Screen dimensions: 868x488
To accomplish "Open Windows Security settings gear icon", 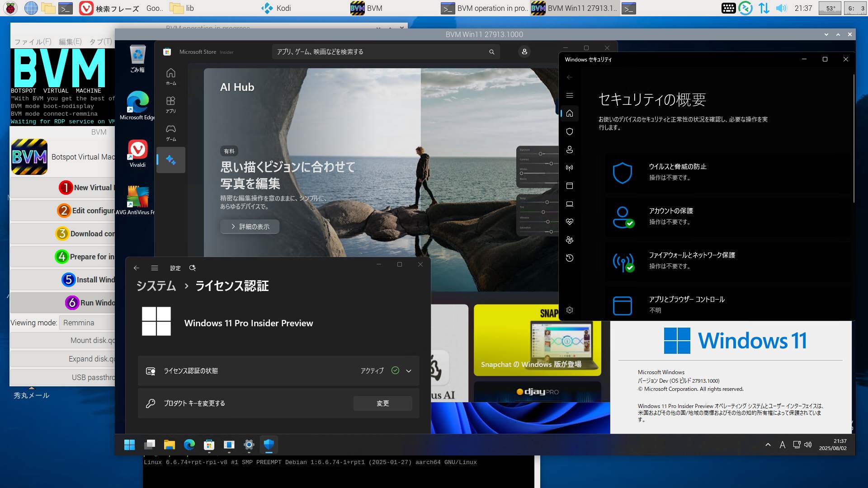I will pos(570,310).
